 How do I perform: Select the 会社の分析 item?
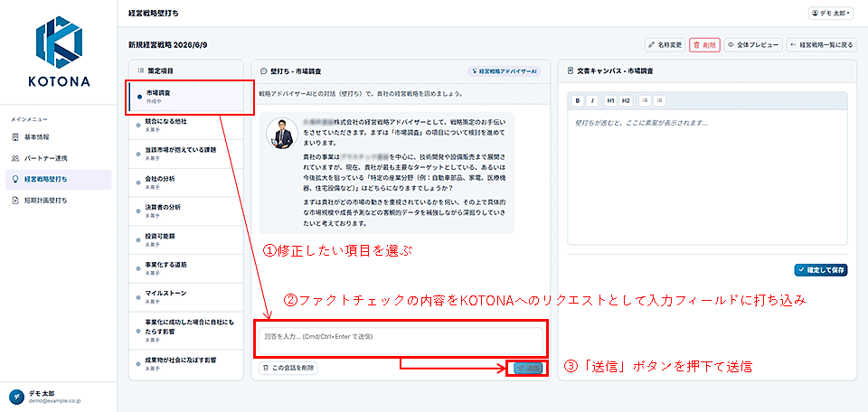point(185,183)
